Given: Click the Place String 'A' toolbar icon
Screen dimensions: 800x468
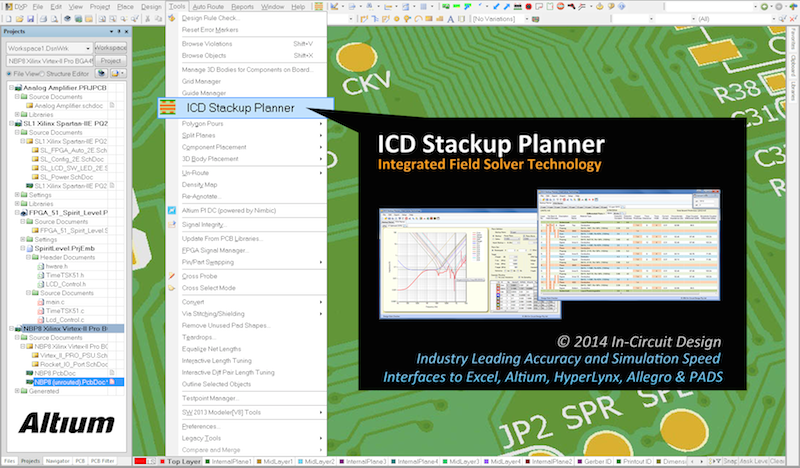Looking at the screenshot, I should 451,19.
